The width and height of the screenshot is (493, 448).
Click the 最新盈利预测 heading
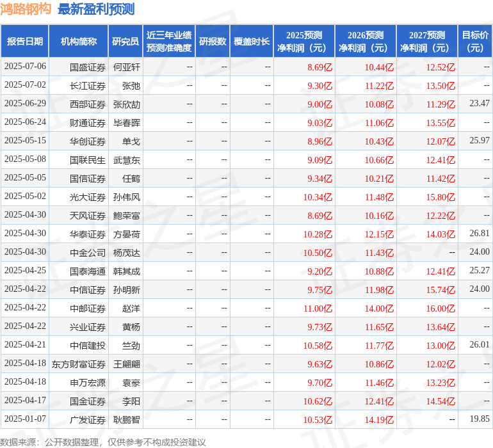click(96, 9)
